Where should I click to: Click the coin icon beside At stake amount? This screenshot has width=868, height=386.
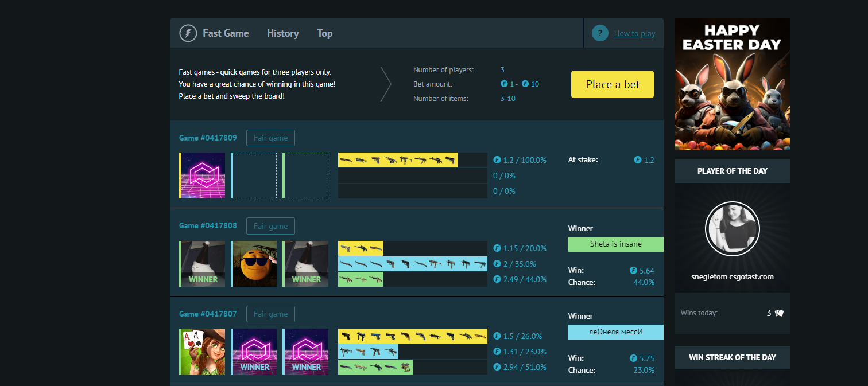click(x=637, y=160)
